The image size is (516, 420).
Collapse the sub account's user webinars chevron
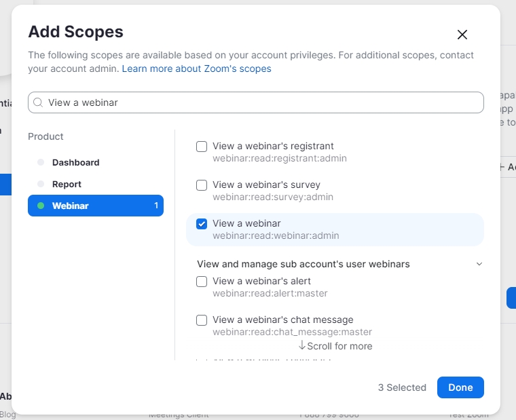point(479,264)
